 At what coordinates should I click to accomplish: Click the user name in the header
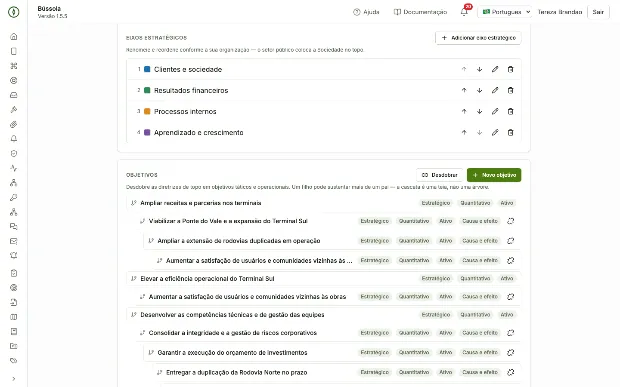point(560,12)
